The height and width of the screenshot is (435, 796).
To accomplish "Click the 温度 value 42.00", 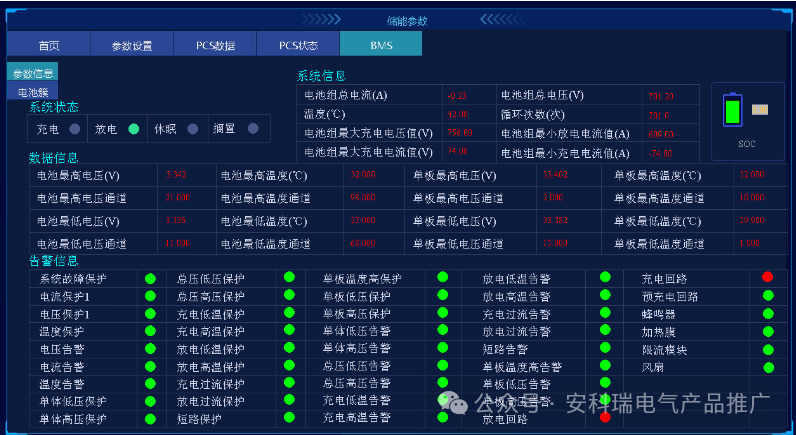I will pos(457,114).
